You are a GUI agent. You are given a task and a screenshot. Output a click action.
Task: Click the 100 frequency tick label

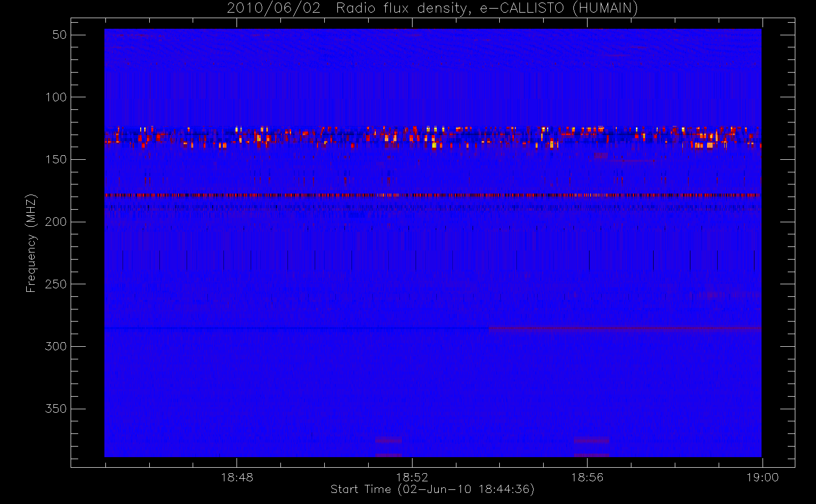click(56, 97)
